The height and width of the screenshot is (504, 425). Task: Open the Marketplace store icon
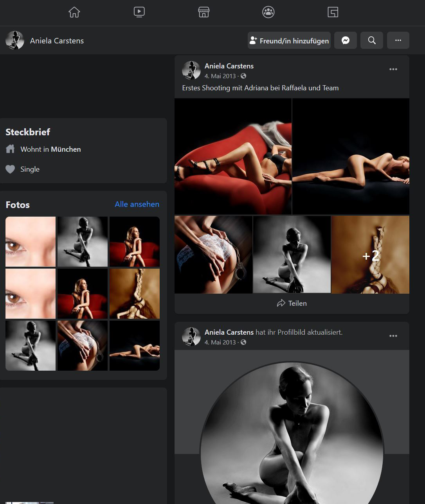[x=203, y=12]
